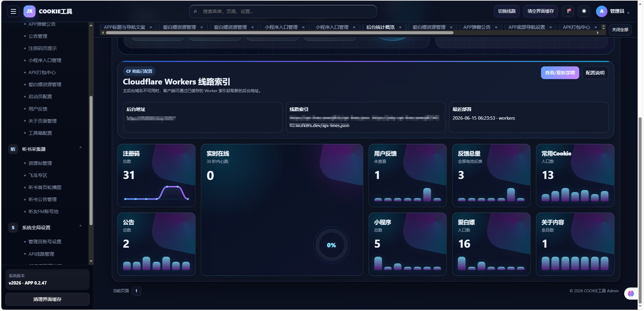This screenshot has width=644, height=311.
Task: Open 听书公告管理 in the sidebar
Action: pos(43,199)
